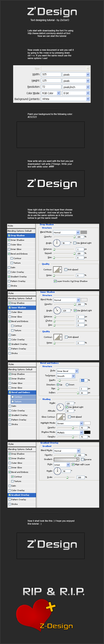Select the highlighted Bevel and Emboss style row
This screenshot has height=644, width=104.
point(22,392)
